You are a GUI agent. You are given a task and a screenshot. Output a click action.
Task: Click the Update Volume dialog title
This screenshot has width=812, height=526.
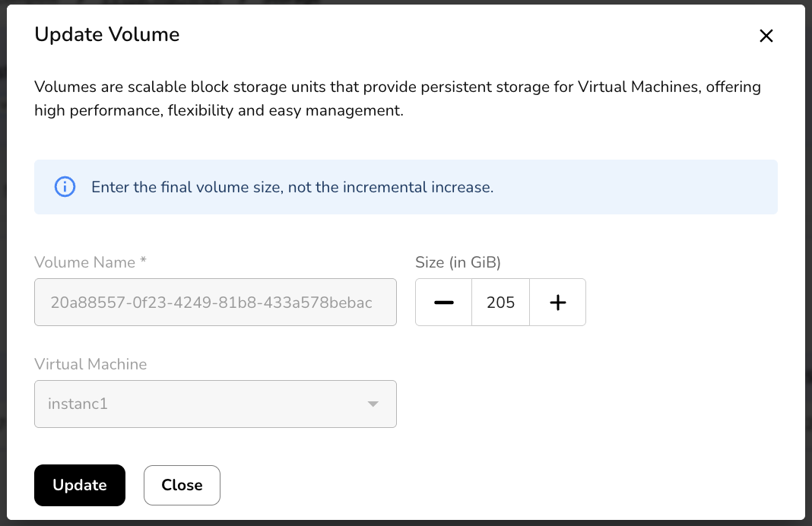[107, 34]
